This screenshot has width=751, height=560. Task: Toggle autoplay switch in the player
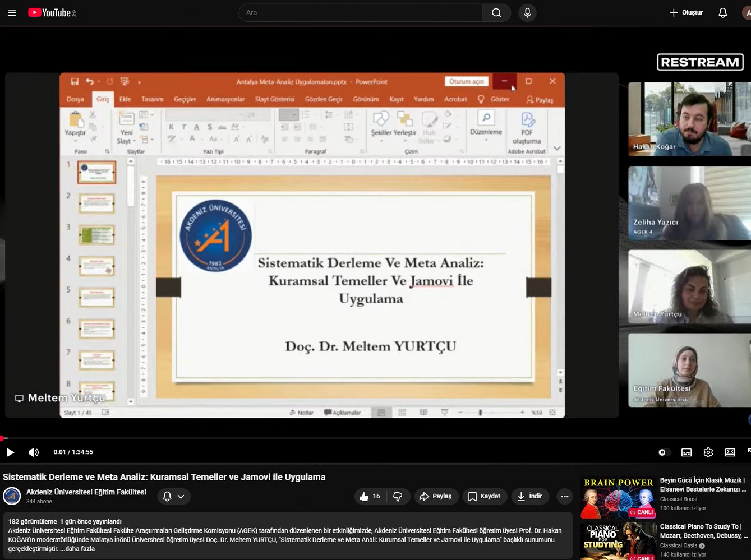click(664, 452)
